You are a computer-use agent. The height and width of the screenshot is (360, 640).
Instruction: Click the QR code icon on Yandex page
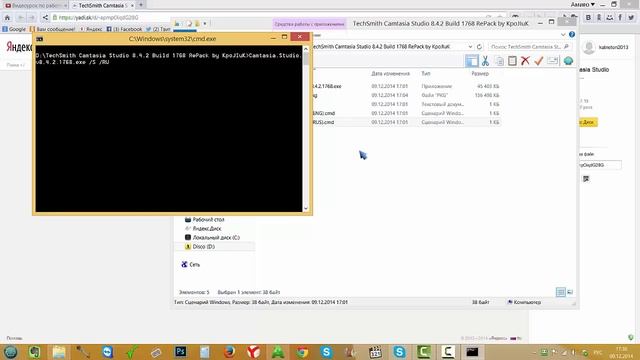click(x=586, y=179)
